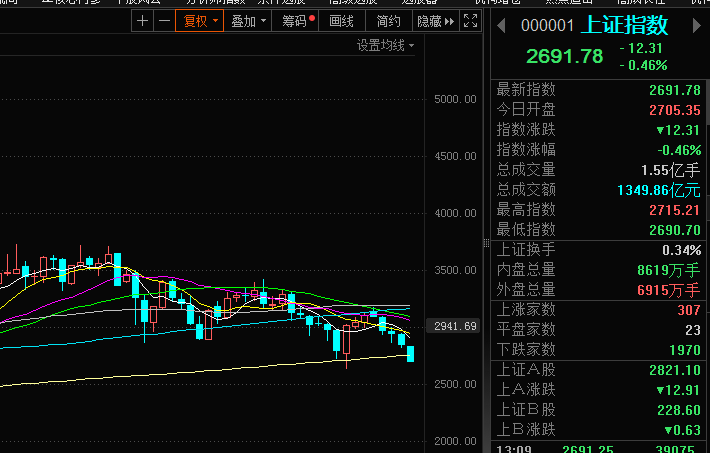
Task: Open the 叠加 overlay dropdown
Action: 248,21
